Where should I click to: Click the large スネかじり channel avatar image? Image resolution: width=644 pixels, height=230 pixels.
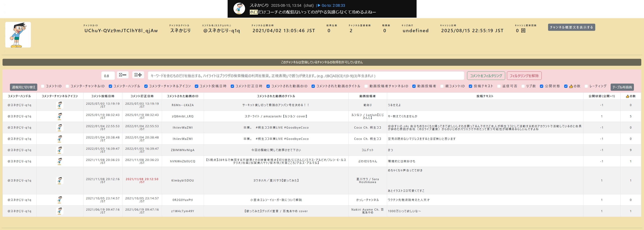(x=18, y=35)
